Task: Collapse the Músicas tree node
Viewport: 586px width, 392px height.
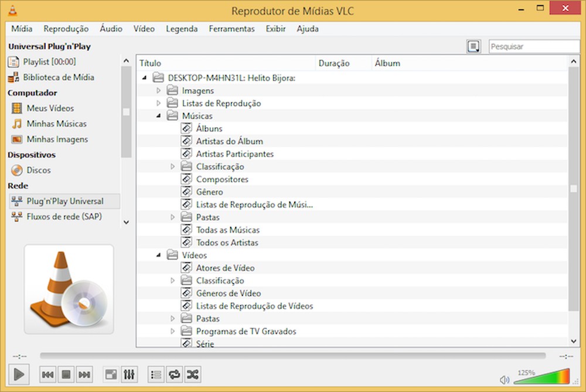Action: click(x=158, y=115)
